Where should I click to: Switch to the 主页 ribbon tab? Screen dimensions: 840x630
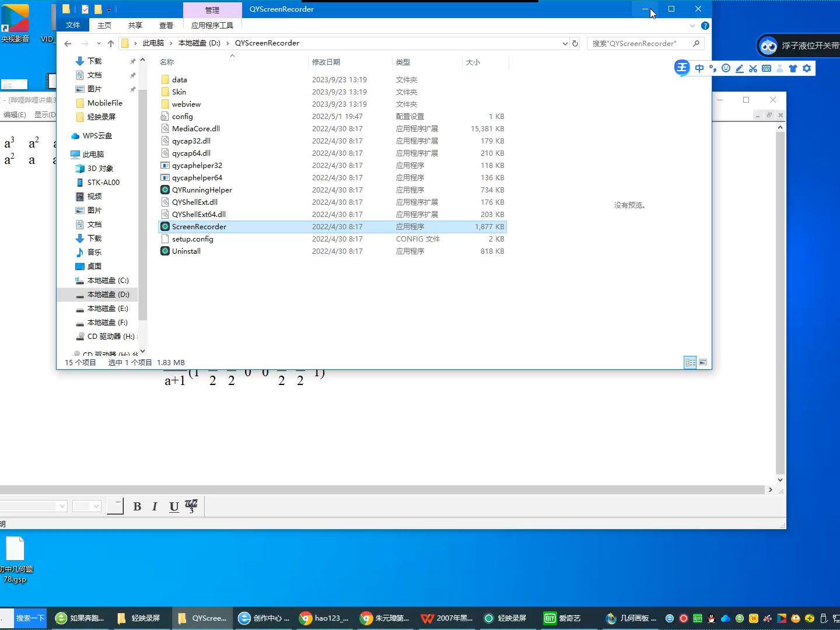pos(104,25)
